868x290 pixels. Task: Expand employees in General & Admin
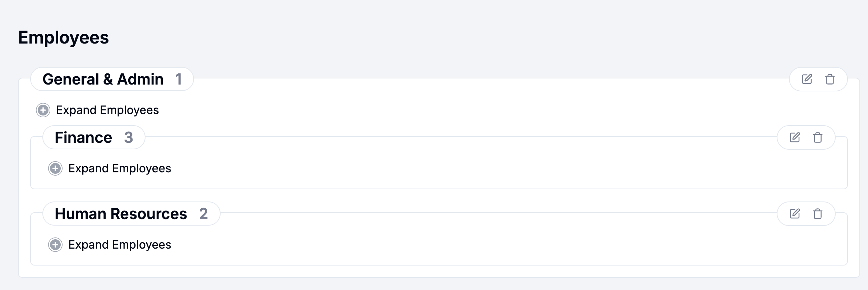(107, 110)
